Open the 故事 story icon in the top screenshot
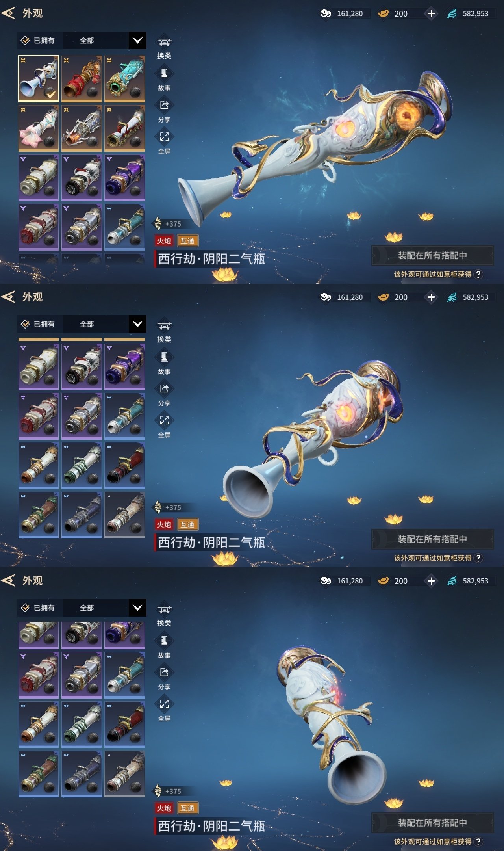The image size is (504, 851). click(x=164, y=73)
